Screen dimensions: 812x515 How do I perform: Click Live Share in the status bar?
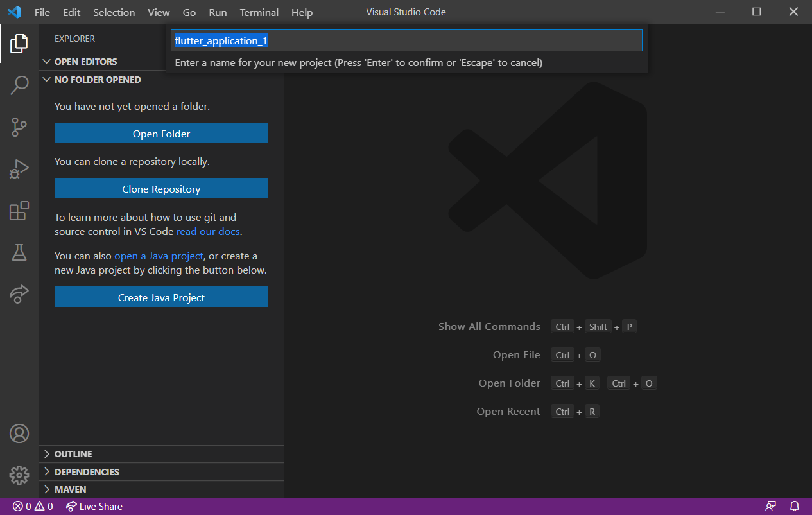click(94, 507)
